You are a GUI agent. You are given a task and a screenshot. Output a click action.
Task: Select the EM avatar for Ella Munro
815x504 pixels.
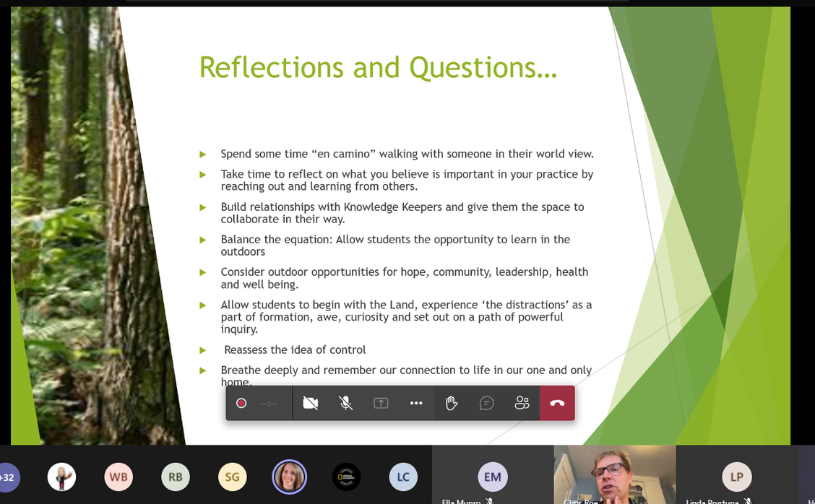[493, 477]
